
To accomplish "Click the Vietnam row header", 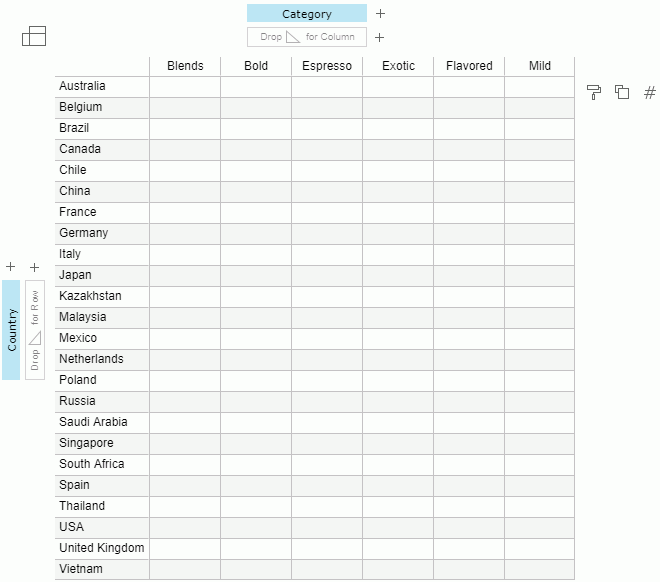I will pos(102,569).
